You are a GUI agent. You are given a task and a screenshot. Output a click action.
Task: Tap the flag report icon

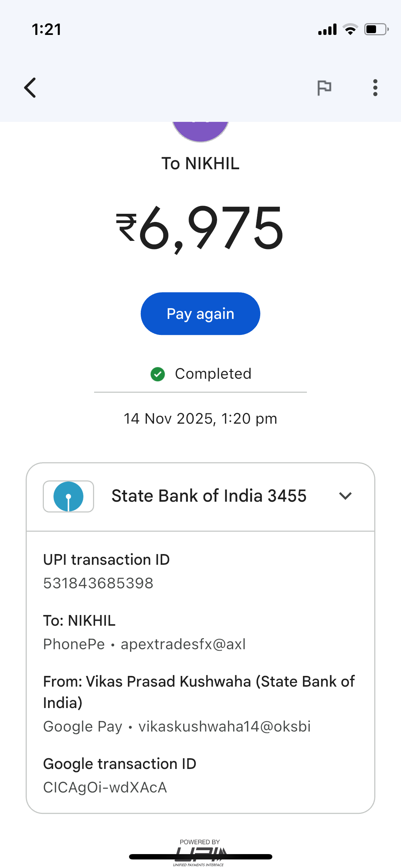[x=324, y=88]
